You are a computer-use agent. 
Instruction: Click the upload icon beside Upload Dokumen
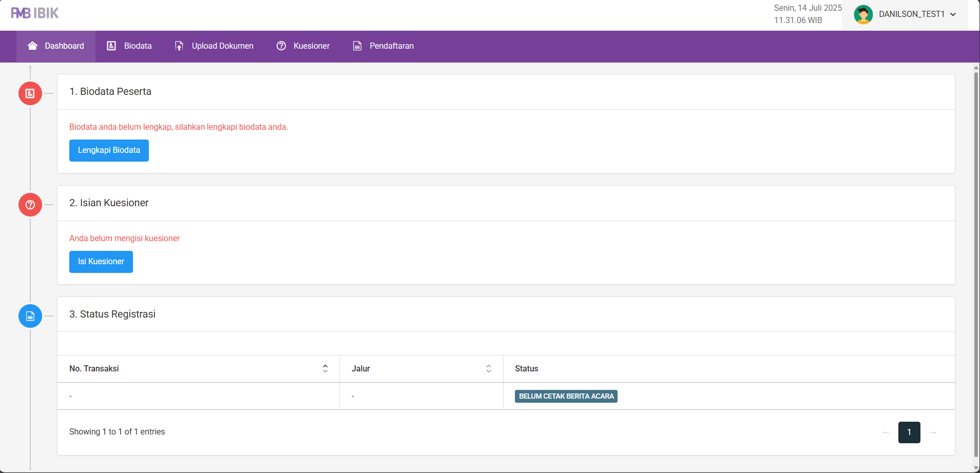coord(179,46)
